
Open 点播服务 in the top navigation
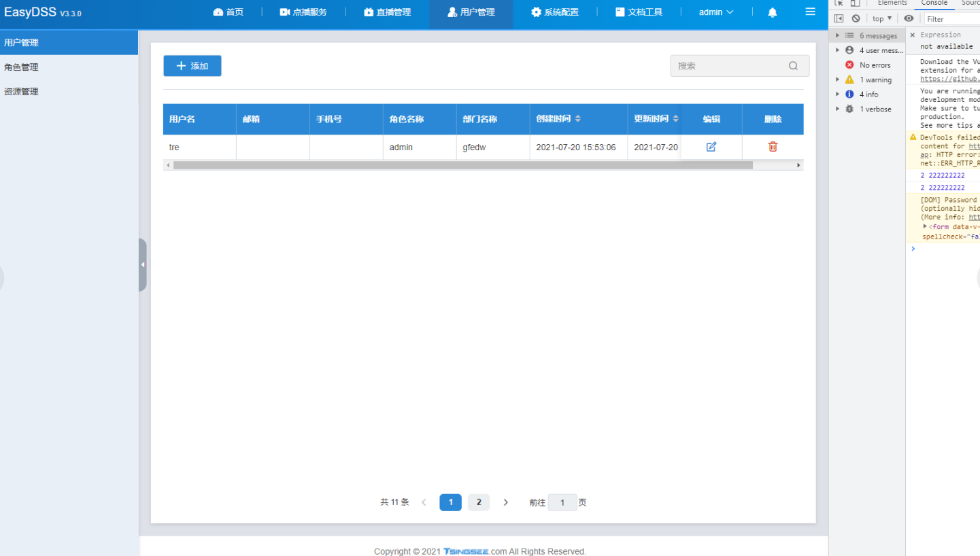pyautogui.click(x=303, y=12)
